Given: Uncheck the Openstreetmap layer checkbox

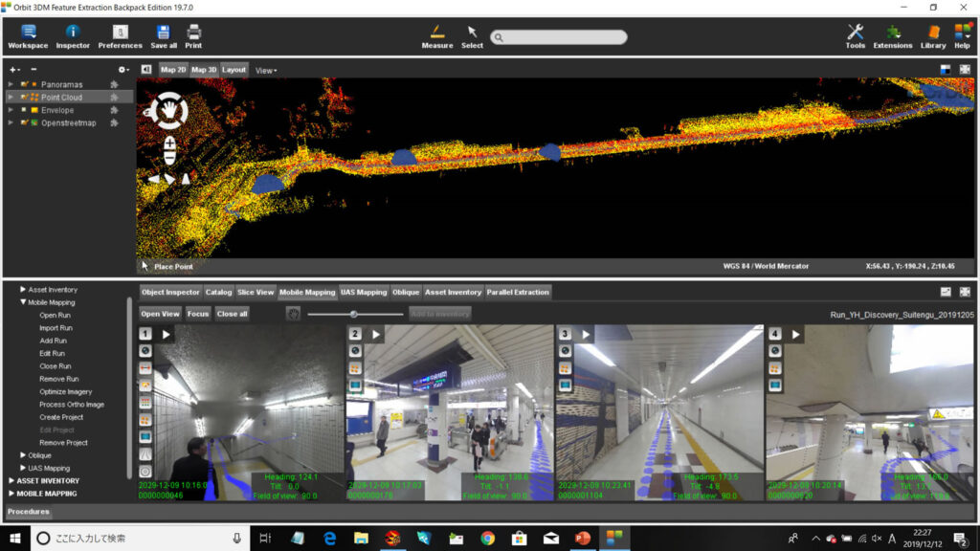Looking at the screenshot, I should click(x=24, y=122).
